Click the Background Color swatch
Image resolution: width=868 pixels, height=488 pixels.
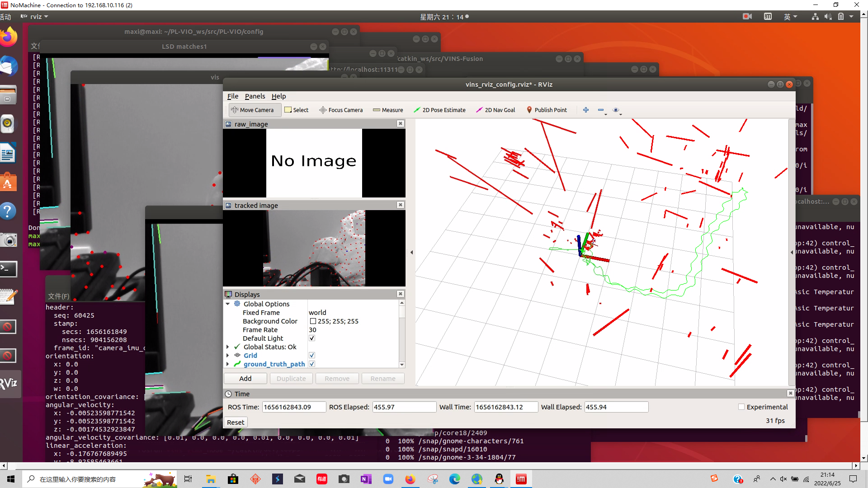pyautogui.click(x=313, y=321)
